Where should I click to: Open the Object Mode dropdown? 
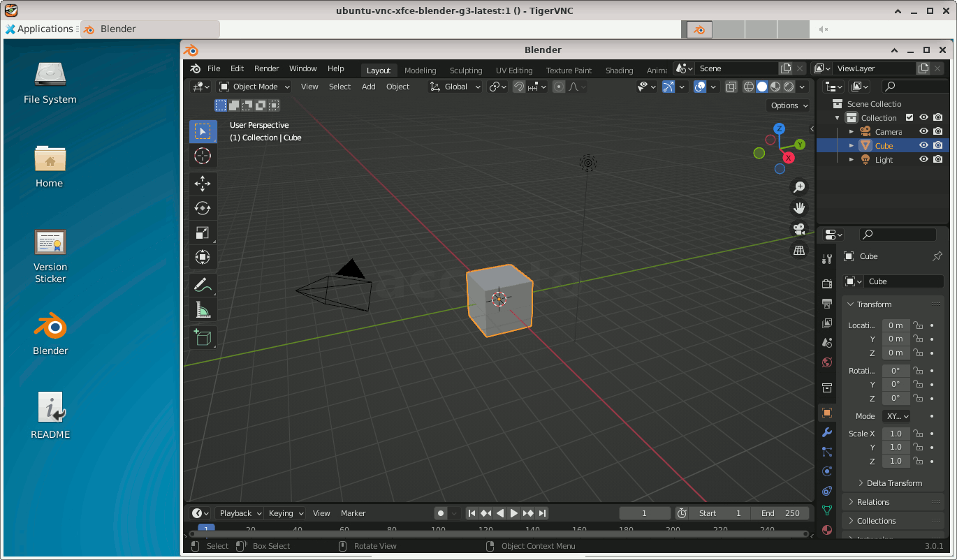tap(254, 87)
